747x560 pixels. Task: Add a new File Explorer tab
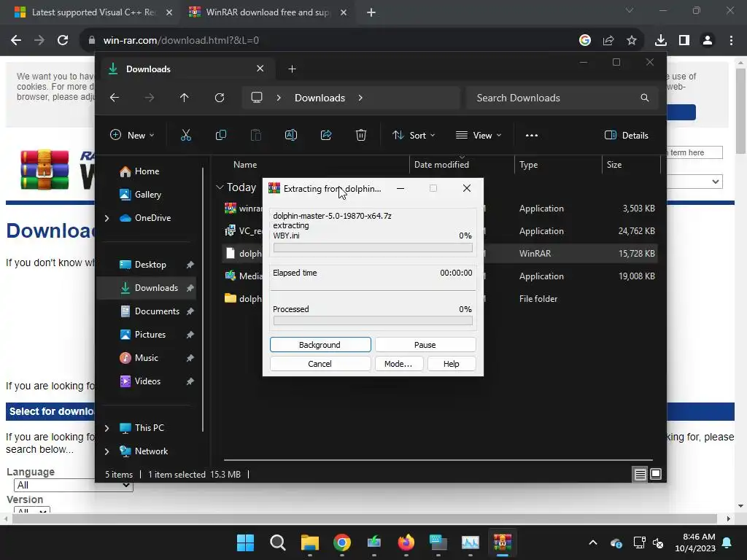[x=292, y=69]
